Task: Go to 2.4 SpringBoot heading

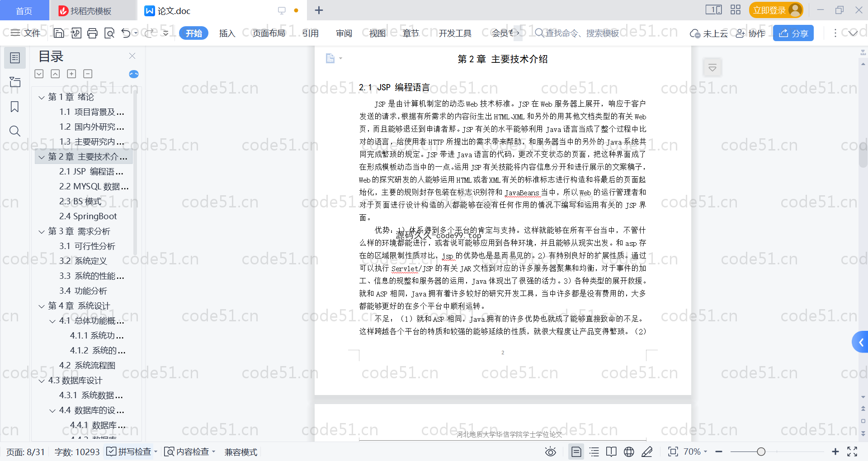Action: click(88, 216)
